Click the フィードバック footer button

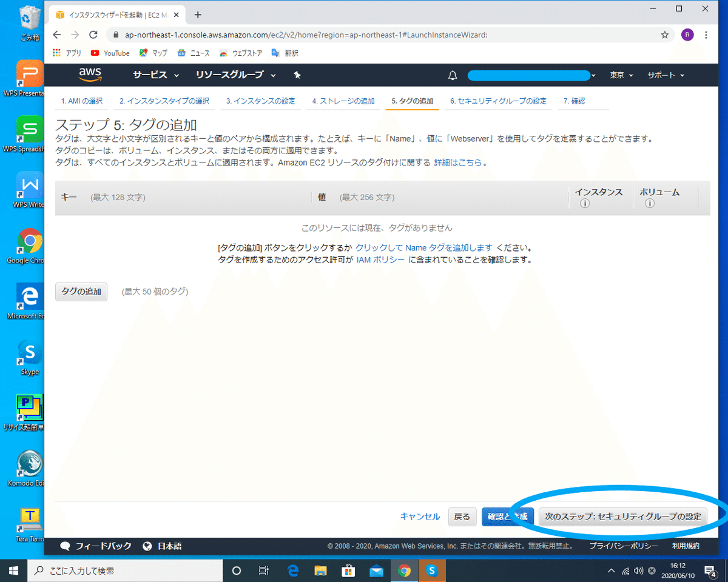pyautogui.click(x=96, y=546)
